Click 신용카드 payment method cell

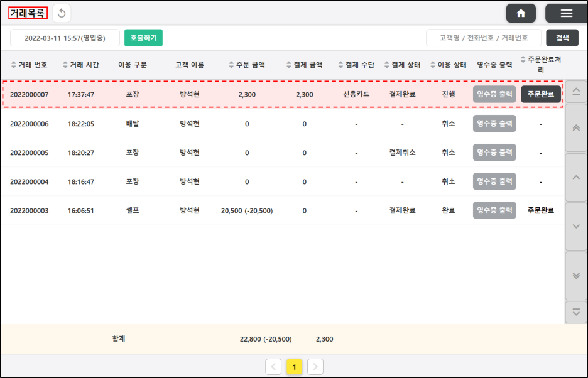[356, 94]
